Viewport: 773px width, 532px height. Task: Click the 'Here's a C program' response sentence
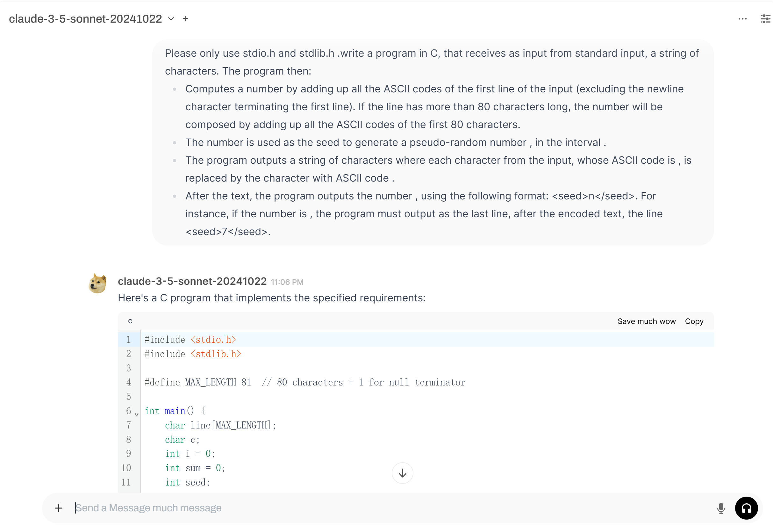(x=272, y=298)
